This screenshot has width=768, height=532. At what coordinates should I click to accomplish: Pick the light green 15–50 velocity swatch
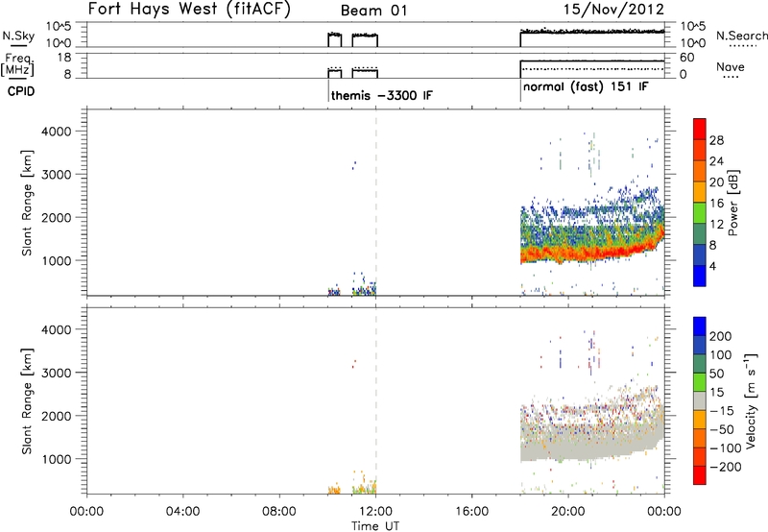tap(700, 381)
